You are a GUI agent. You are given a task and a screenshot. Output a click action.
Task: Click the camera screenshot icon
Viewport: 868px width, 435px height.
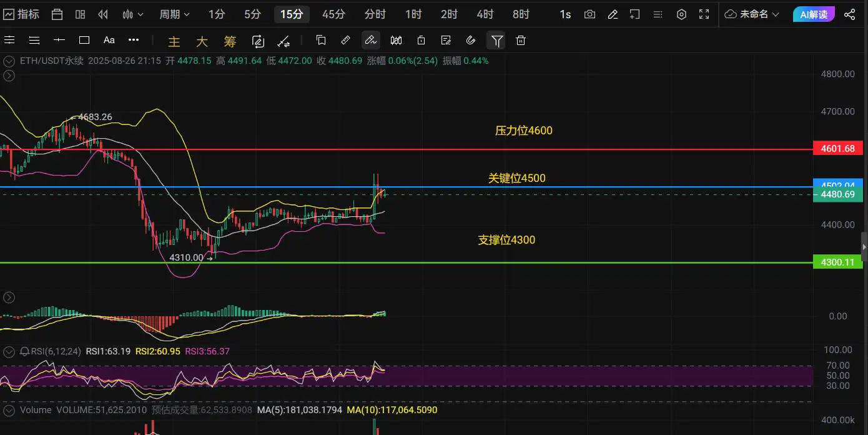coord(589,14)
